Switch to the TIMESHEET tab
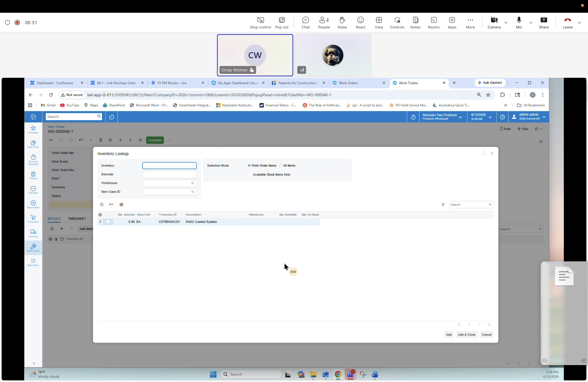The height and width of the screenshot is (382, 588). pyautogui.click(x=77, y=219)
